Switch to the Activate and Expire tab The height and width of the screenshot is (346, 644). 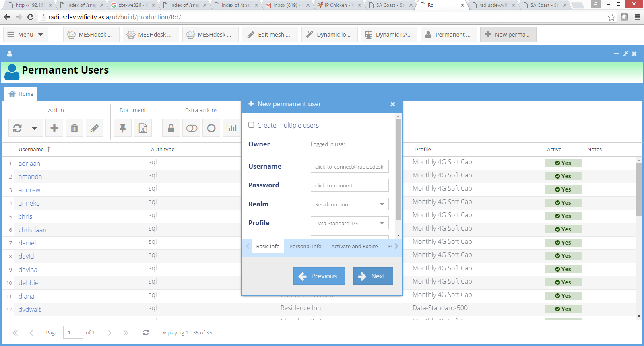pyautogui.click(x=354, y=246)
